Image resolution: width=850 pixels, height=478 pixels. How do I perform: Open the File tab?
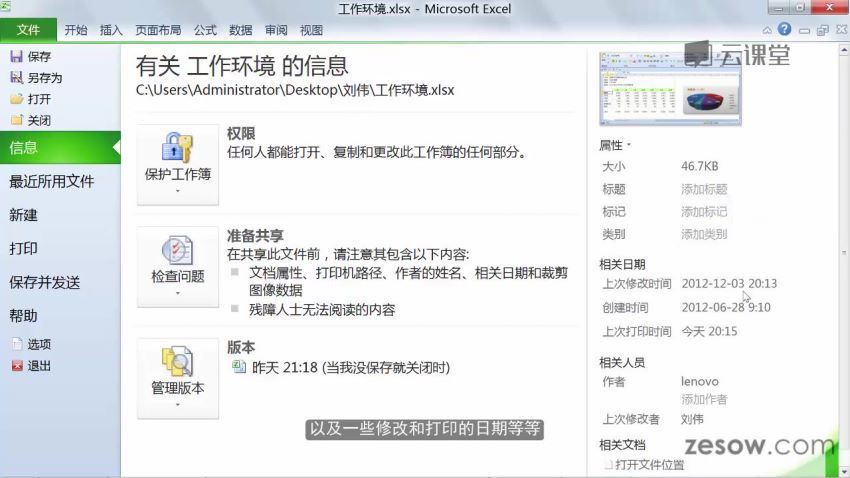click(x=28, y=30)
